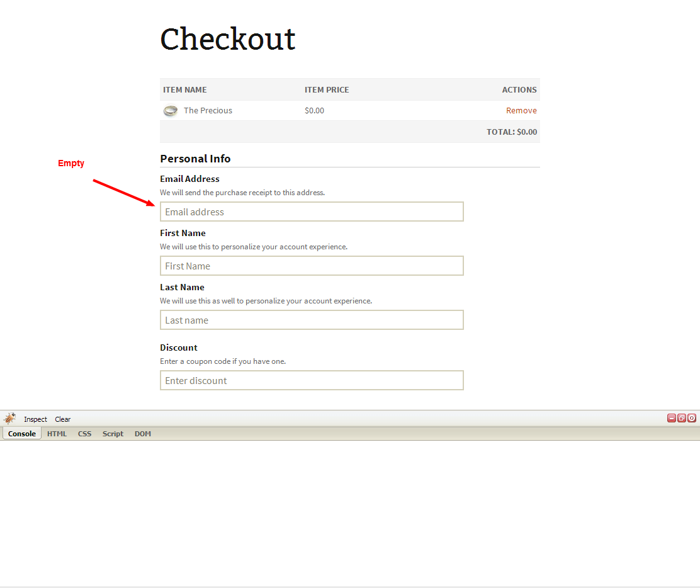Switch to the CSS tab

pos(84,434)
